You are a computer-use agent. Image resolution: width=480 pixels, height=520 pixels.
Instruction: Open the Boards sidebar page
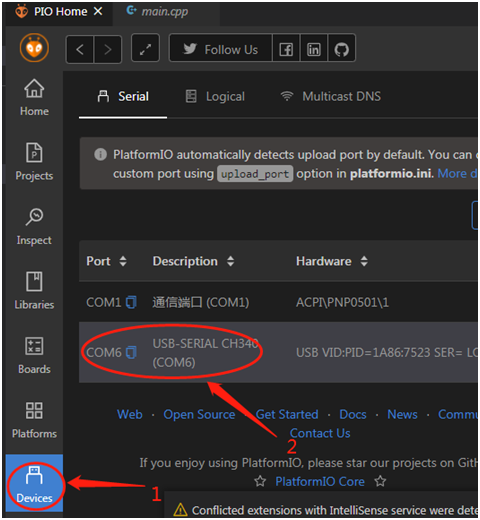[x=34, y=355]
